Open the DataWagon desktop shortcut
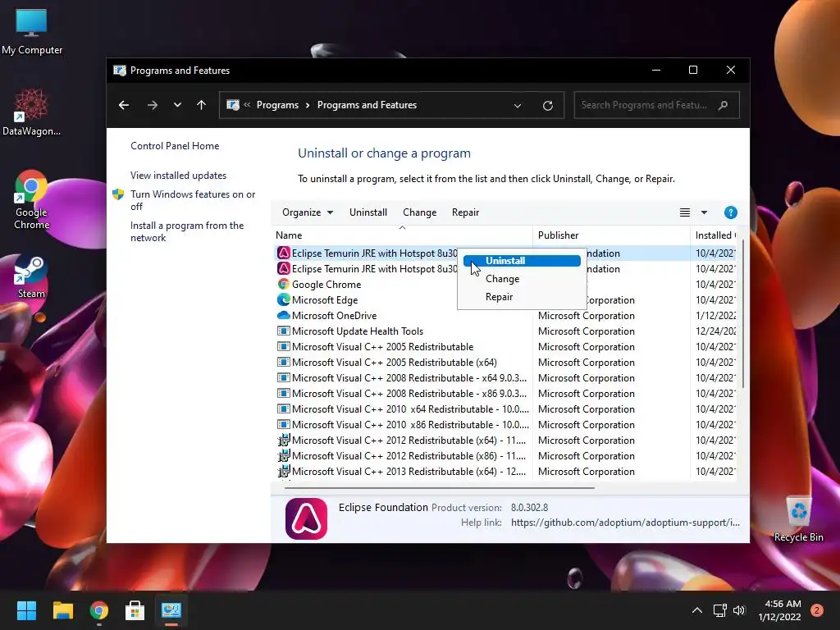This screenshot has width=840, height=630. [x=31, y=112]
